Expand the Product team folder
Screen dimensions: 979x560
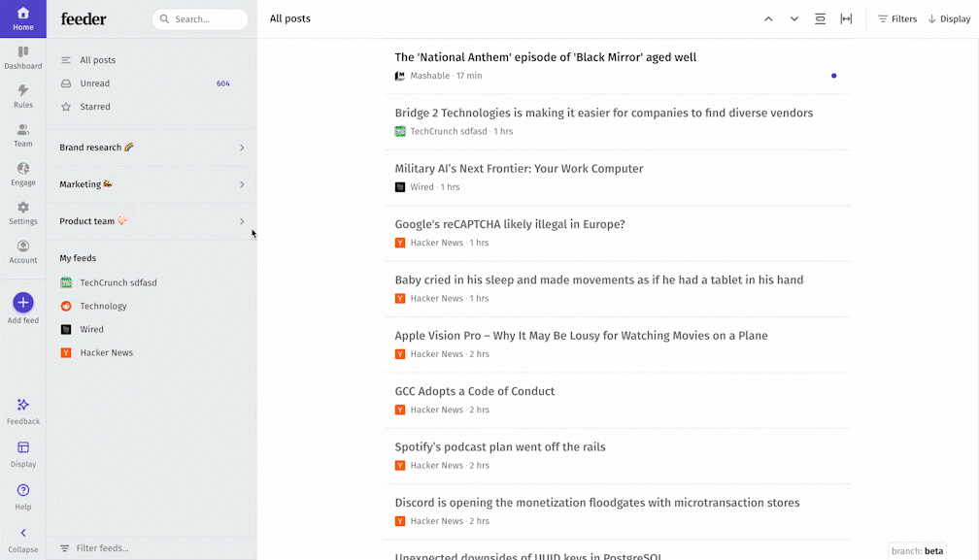(242, 221)
